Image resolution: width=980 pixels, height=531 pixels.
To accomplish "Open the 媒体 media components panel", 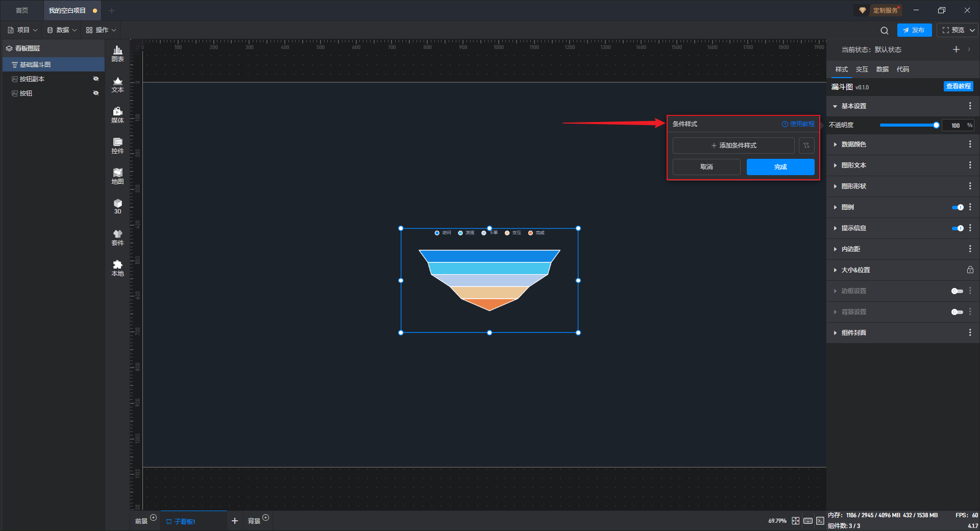I will (117, 114).
